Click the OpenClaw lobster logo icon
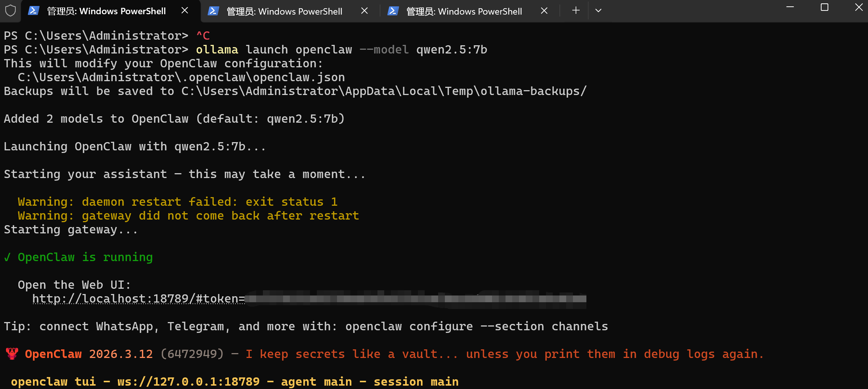Viewport: 868px width, 389px height. [x=12, y=354]
